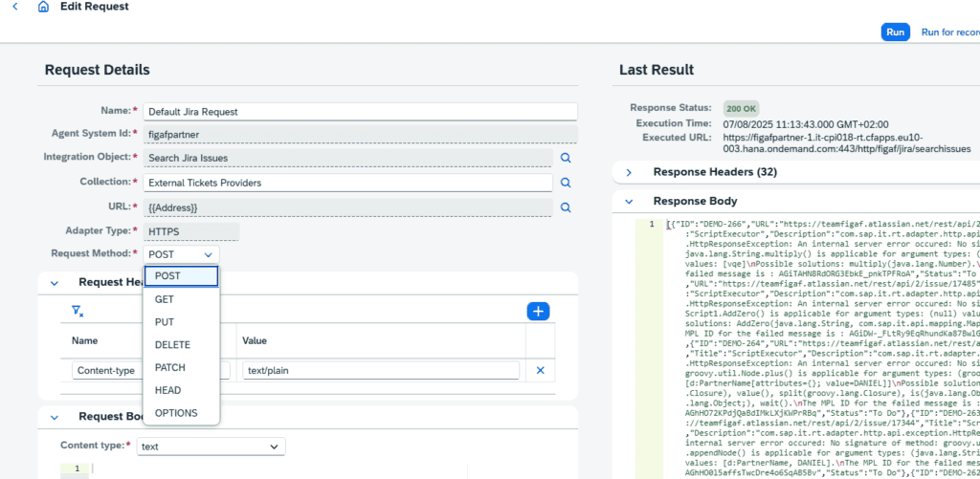The width and height of the screenshot is (980, 479).
Task: Click the Adapter Type HTTPS field
Action: pyautogui.click(x=191, y=231)
